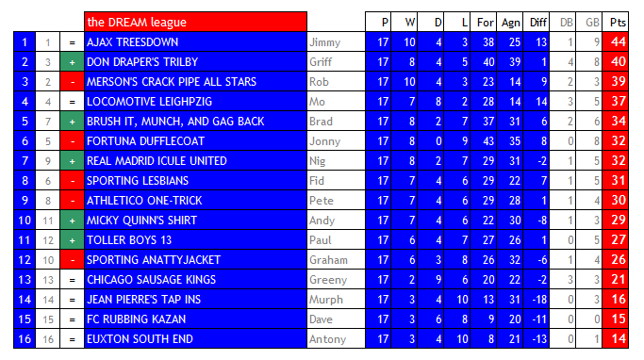Select the Diff column header
Image resolution: width=644 pixels, height=360 pixels.
537,23
